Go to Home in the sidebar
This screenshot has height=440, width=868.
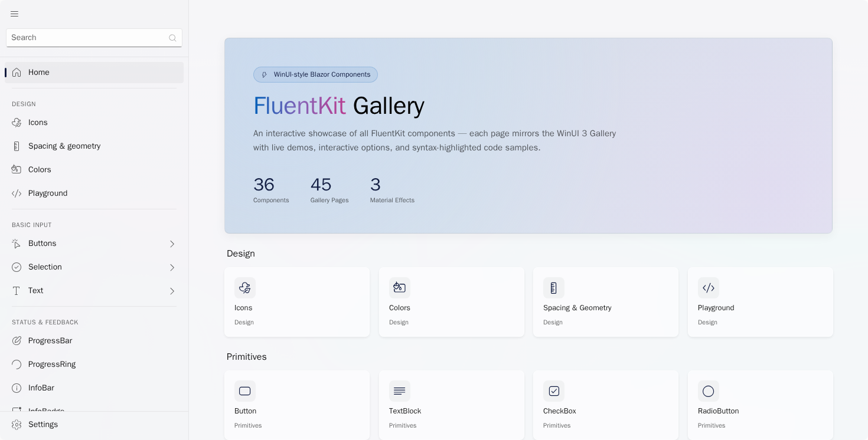tap(94, 73)
